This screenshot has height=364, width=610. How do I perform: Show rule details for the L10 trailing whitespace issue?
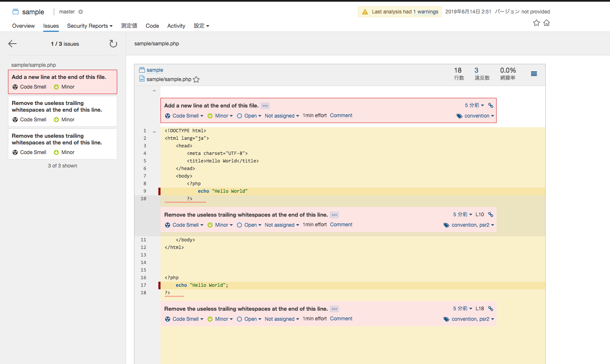(x=334, y=215)
